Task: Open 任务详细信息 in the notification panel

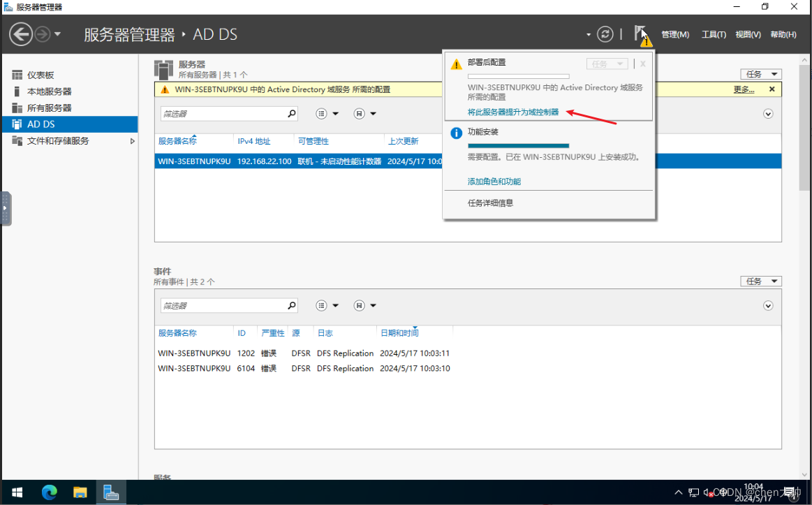Action: coord(490,203)
